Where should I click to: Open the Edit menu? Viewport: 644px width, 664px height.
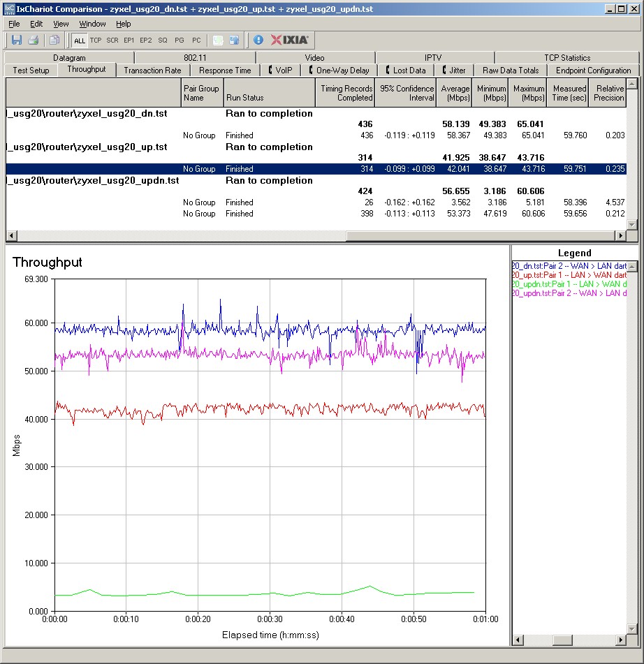pos(36,24)
